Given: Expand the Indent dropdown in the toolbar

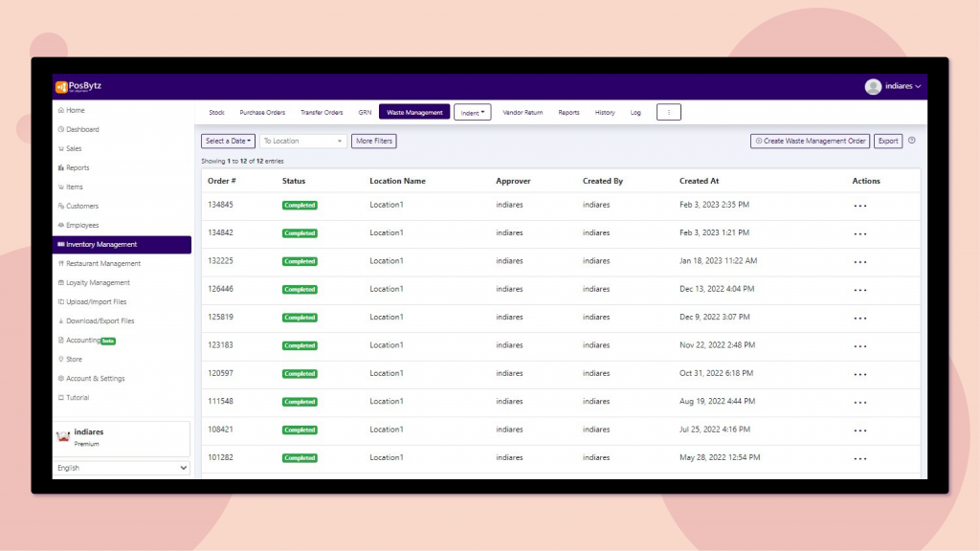Looking at the screenshot, I should (x=472, y=111).
